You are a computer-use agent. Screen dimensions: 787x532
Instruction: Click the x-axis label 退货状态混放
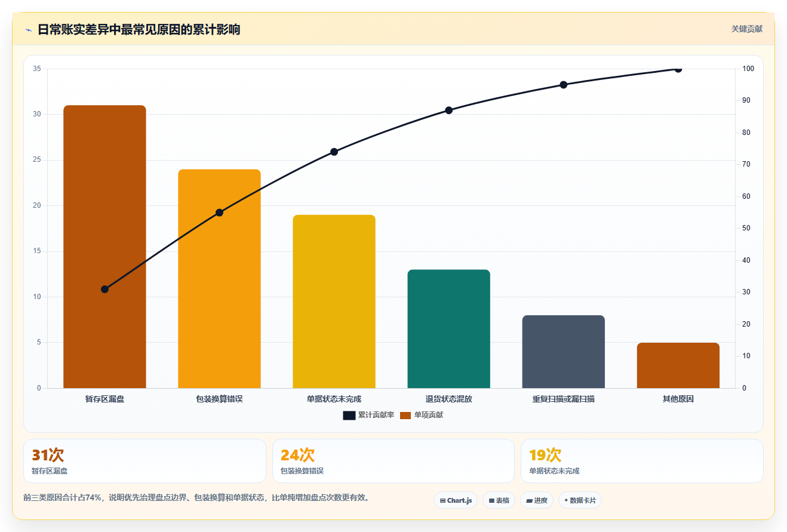coord(449,399)
